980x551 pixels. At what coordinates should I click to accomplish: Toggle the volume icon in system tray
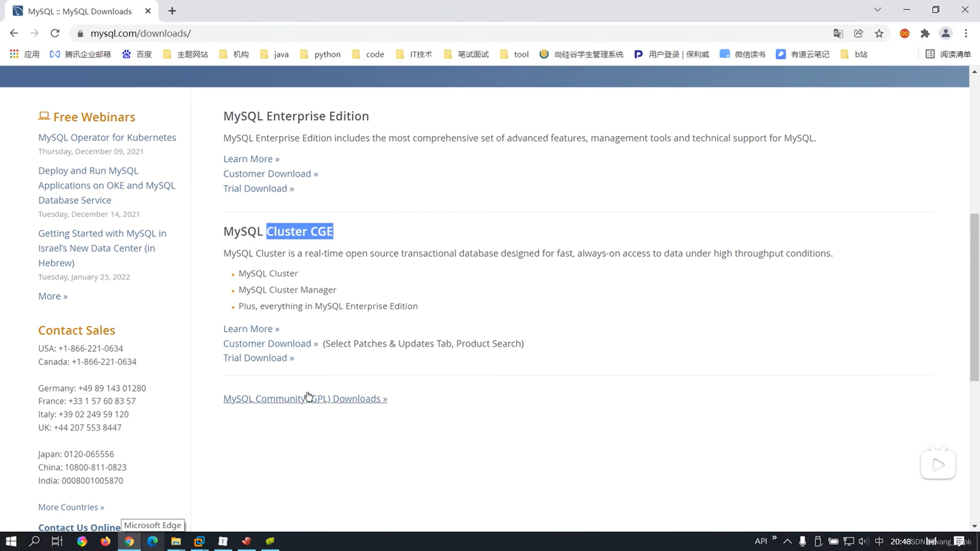863,541
